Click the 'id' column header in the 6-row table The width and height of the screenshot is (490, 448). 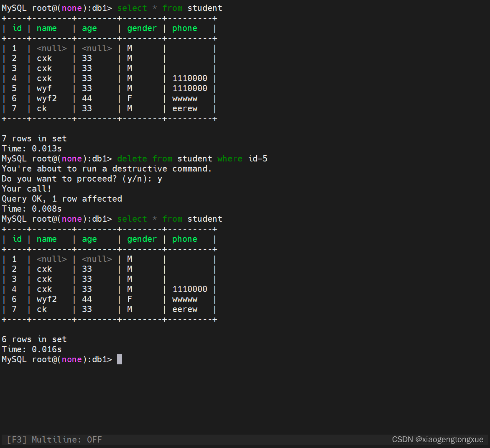(x=17, y=239)
